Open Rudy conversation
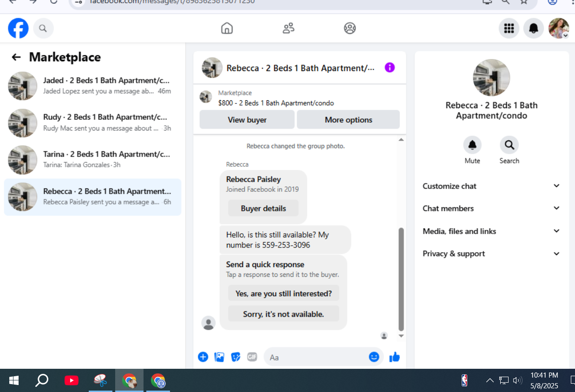Image resolution: width=575 pixels, height=392 pixels. [92, 123]
